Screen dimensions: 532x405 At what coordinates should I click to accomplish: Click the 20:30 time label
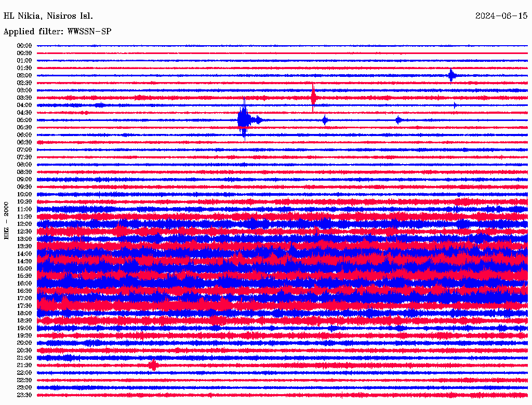[x=24, y=350]
